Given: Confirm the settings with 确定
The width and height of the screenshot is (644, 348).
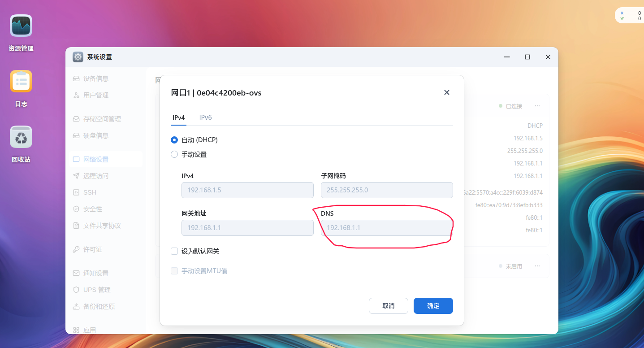Looking at the screenshot, I should tap(433, 306).
